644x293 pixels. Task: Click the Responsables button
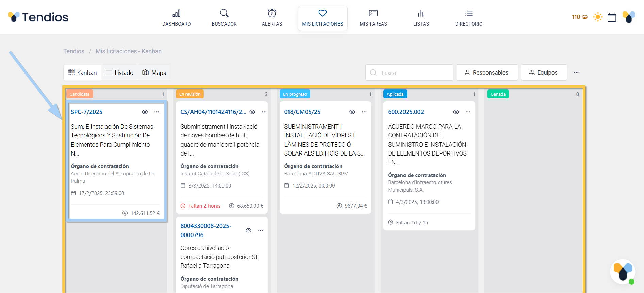click(x=487, y=73)
